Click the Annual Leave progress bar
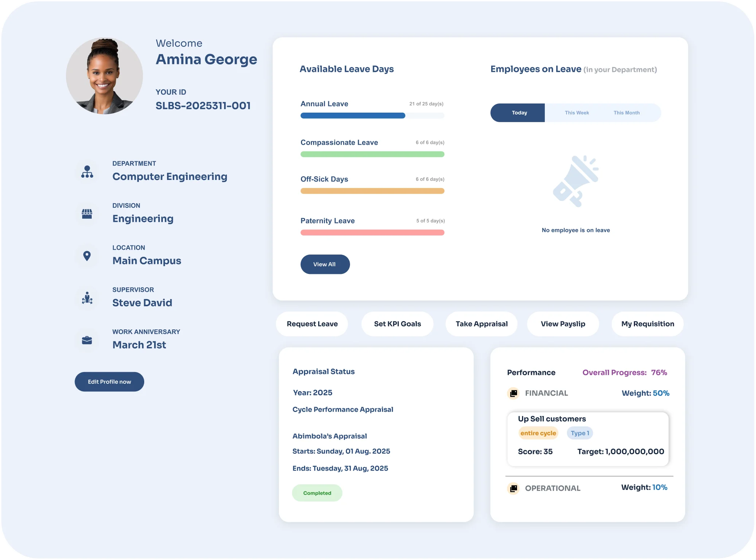Screen dimensions: 756x560 (372, 116)
